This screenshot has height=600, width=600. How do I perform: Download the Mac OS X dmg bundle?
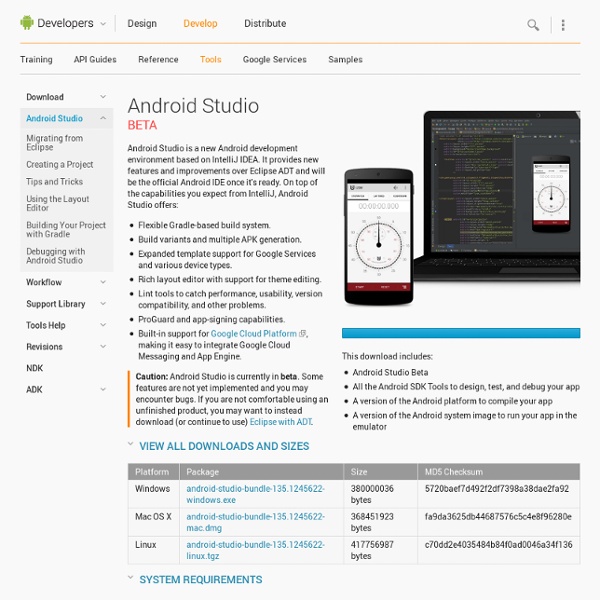(255, 522)
